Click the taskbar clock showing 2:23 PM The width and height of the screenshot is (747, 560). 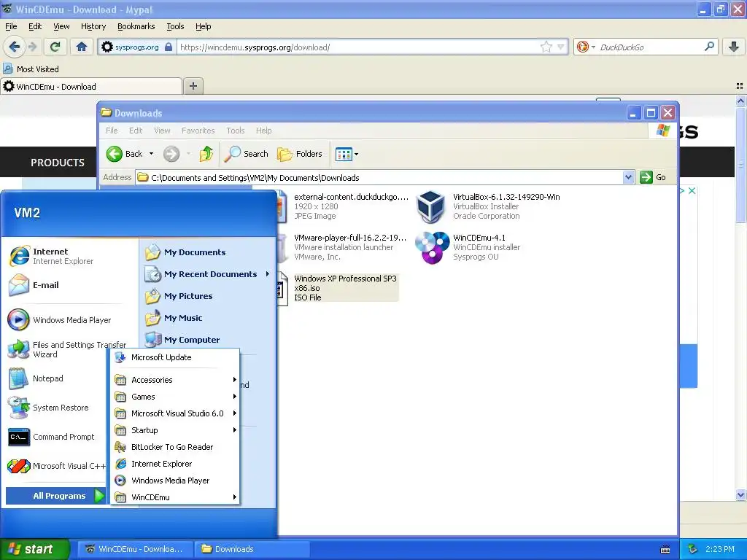tap(719, 549)
